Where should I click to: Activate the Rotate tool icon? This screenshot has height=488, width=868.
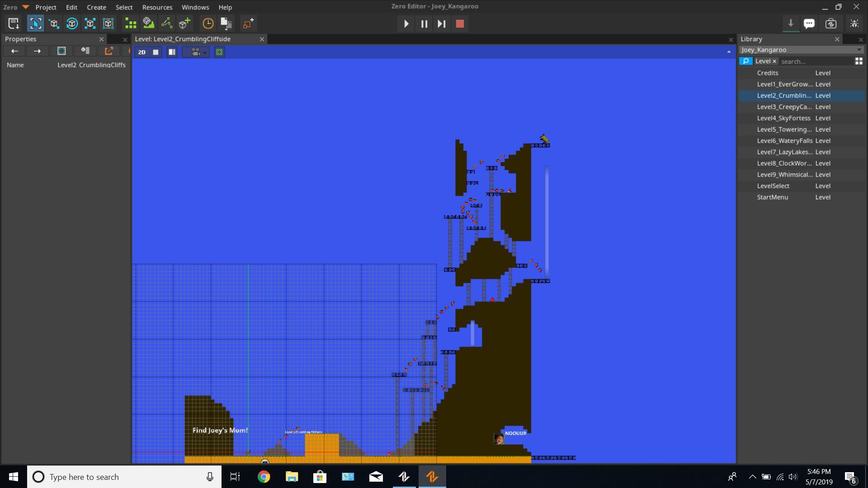point(72,23)
